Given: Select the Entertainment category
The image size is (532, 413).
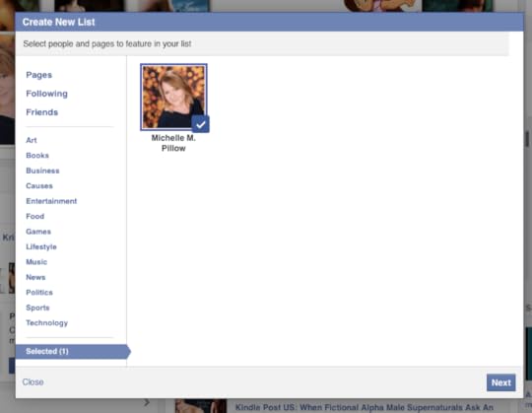Looking at the screenshot, I should click(51, 201).
